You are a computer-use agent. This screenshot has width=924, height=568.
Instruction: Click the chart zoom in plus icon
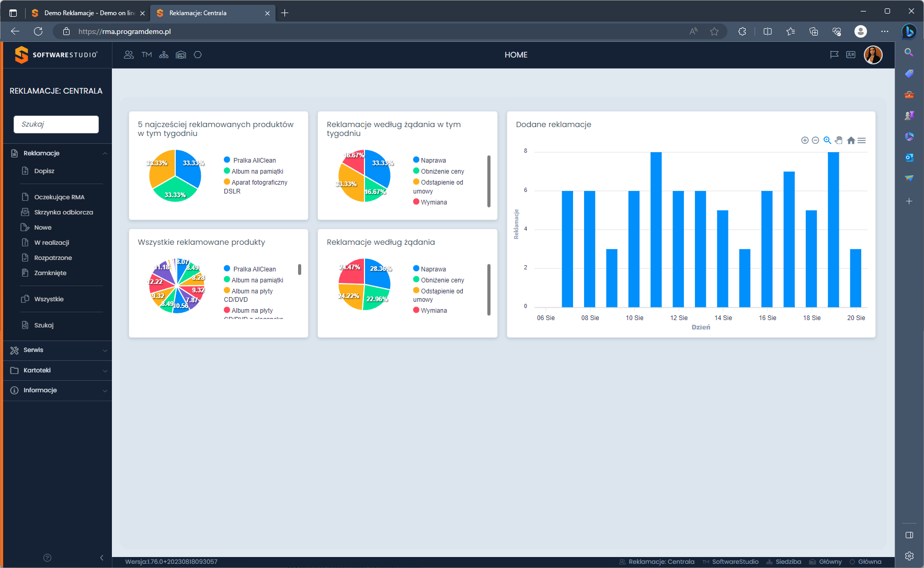click(805, 140)
